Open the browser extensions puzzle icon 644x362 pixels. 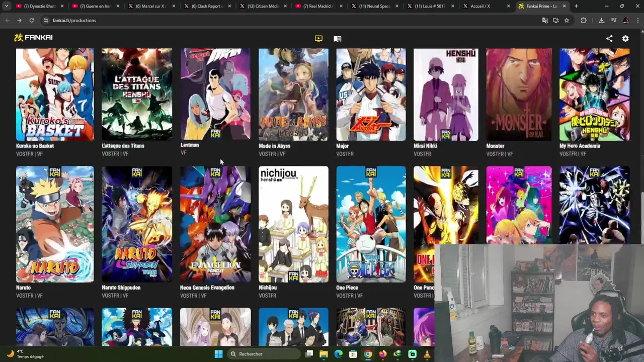tap(584, 20)
